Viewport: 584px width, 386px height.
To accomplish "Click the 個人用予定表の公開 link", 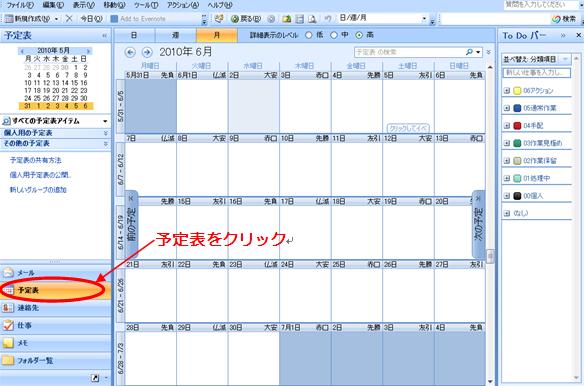I will tap(40, 175).
